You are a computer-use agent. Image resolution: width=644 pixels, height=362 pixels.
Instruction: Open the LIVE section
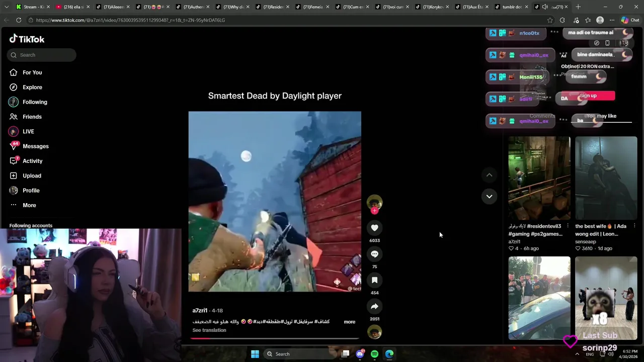(x=28, y=131)
